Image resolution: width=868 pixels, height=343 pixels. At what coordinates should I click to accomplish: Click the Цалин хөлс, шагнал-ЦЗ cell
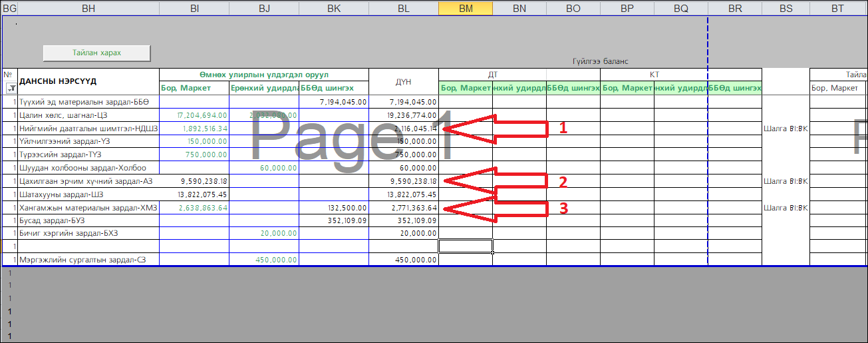point(88,115)
